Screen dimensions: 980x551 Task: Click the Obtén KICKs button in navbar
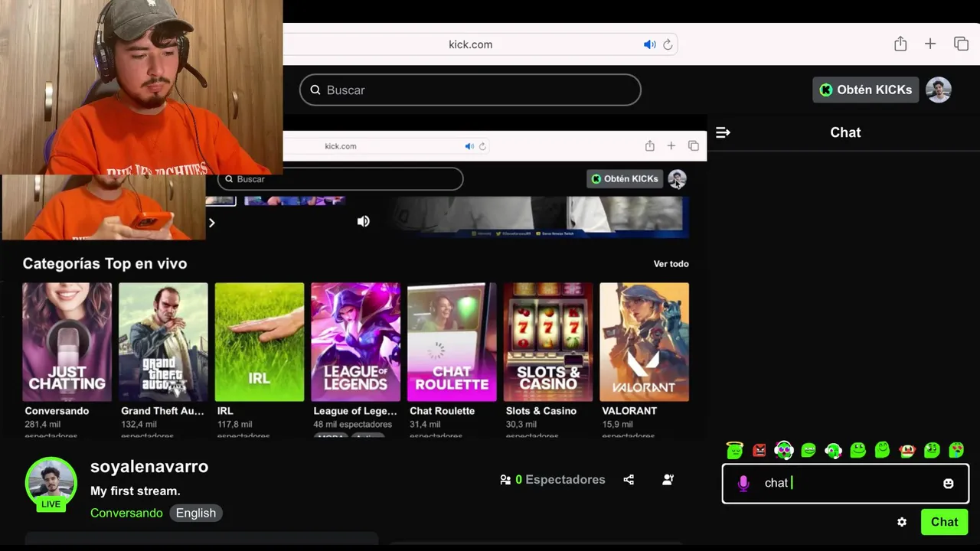(865, 90)
